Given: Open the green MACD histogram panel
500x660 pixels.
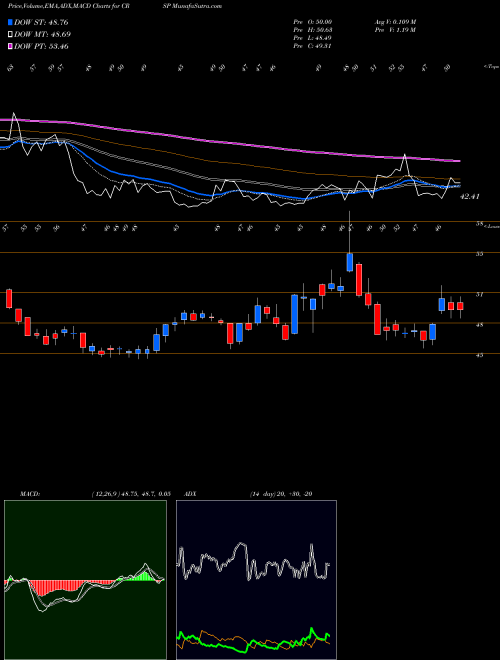Looking at the screenshot, I should tap(85, 580).
